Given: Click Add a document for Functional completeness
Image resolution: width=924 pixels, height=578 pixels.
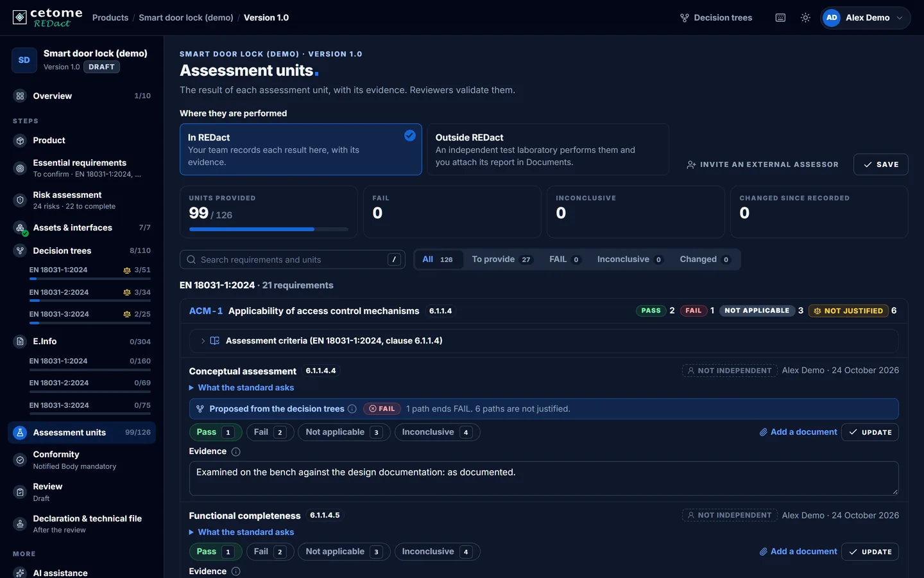Looking at the screenshot, I should (x=798, y=552).
